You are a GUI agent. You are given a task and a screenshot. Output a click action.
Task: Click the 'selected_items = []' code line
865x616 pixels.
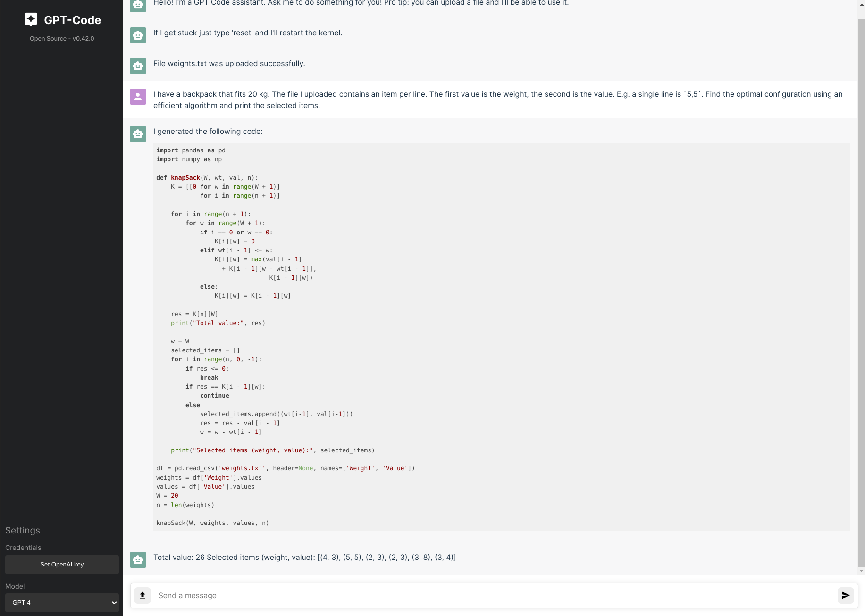[205, 350]
